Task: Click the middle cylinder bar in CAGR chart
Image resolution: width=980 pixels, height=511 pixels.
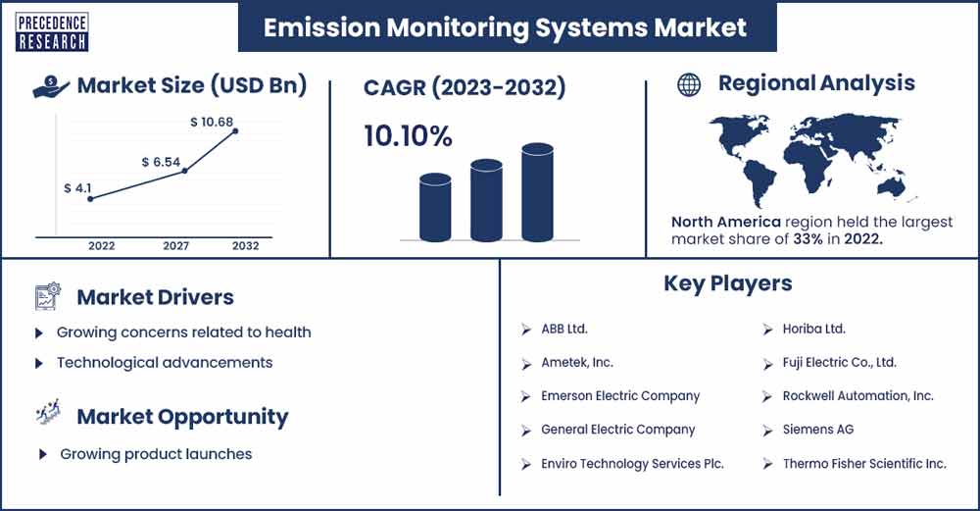Action: tap(486, 200)
